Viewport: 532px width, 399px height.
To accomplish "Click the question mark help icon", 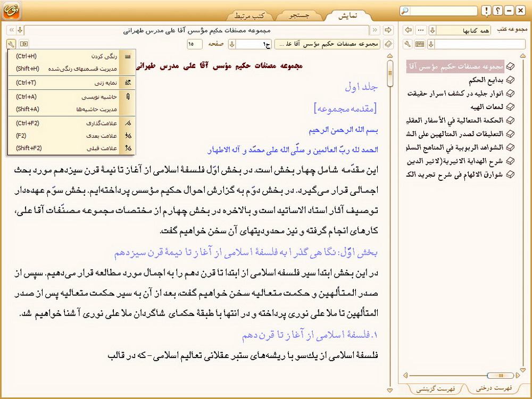I will pyautogui.click(x=497, y=11).
